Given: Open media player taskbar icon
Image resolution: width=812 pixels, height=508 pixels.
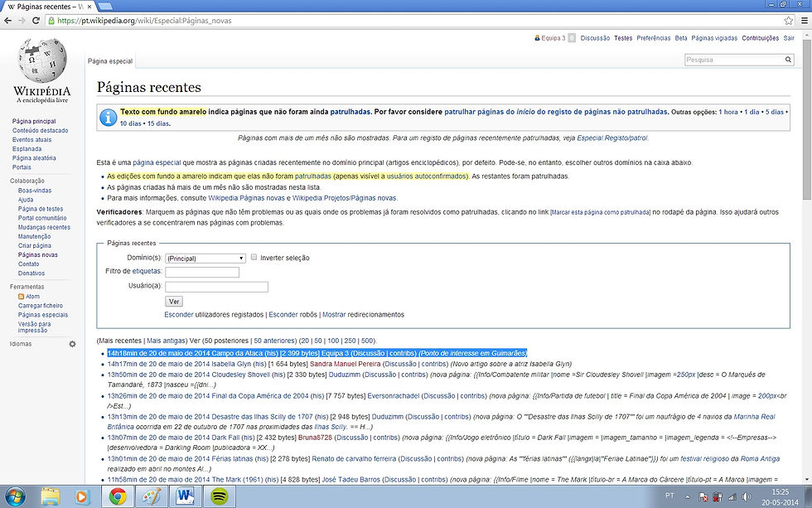Looking at the screenshot, I should (x=81, y=496).
